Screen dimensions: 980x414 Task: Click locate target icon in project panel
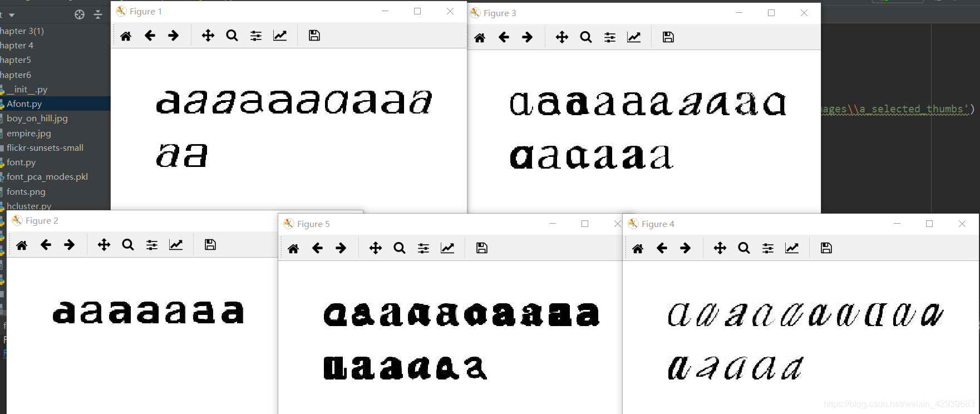[80, 15]
